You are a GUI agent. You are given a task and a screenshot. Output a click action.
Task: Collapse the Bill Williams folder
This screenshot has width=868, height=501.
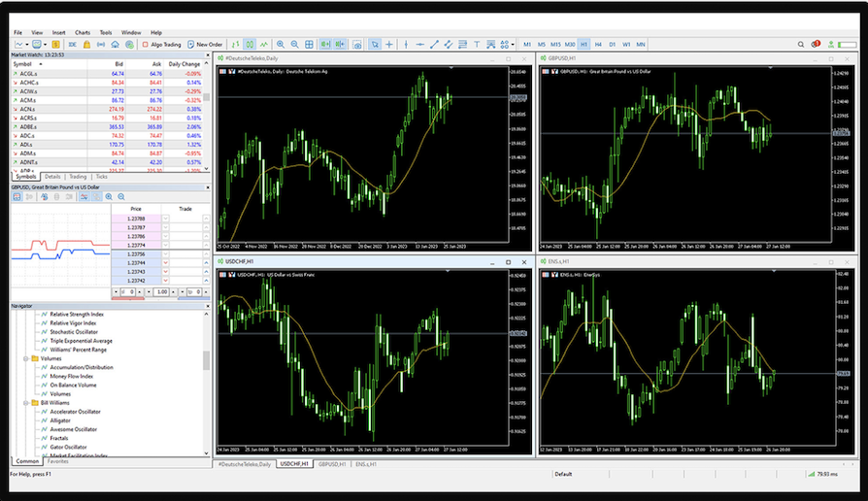click(25, 403)
